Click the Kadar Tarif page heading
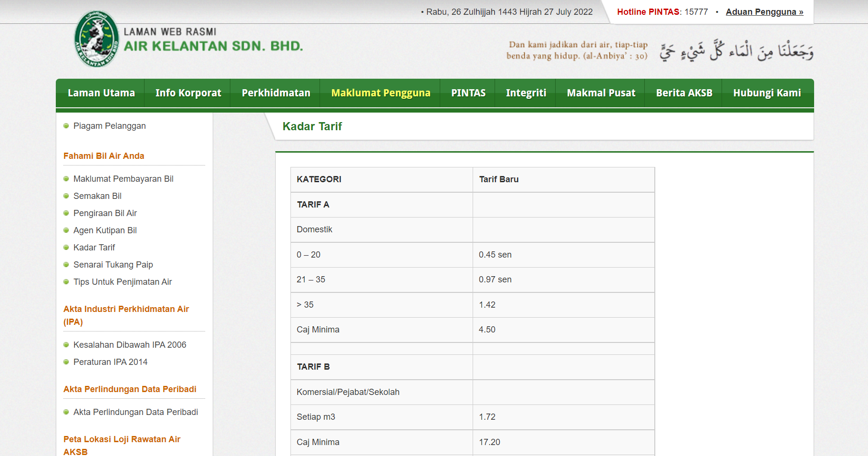The width and height of the screenshot is (868, 456). [x=312, y=126]
